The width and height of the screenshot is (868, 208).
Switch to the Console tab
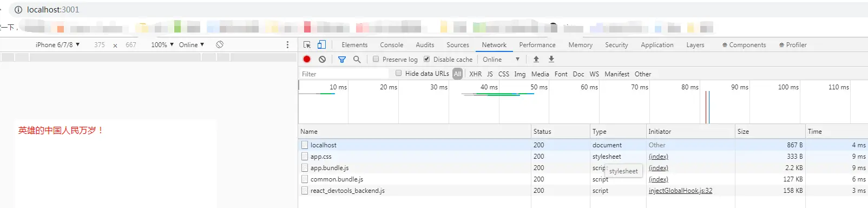click(x=391, y=45)
